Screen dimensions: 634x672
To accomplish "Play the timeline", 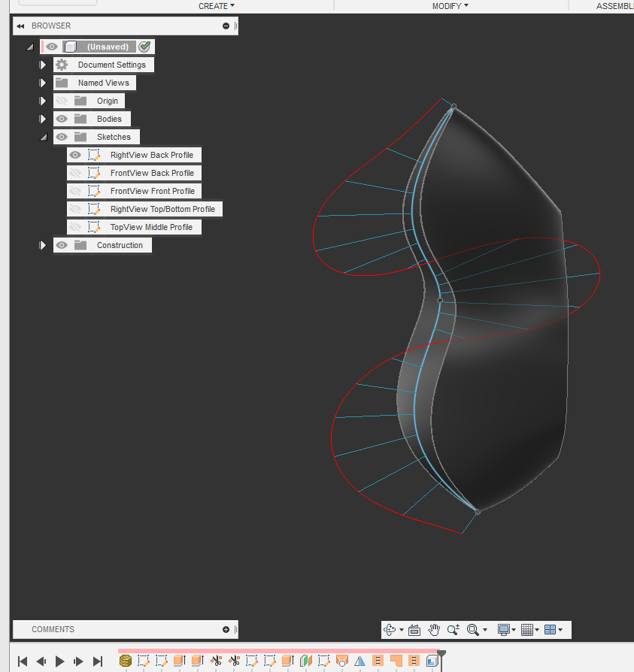I will tap(59, 661).
